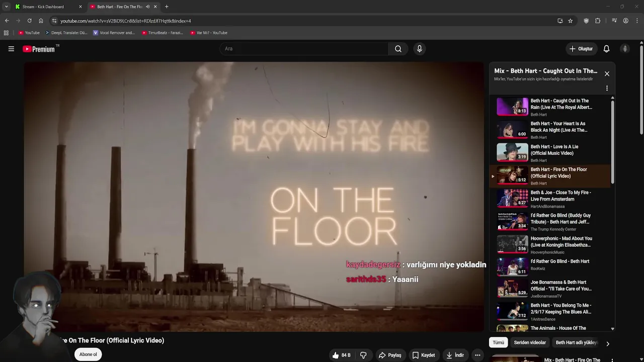Play Your Heart Is As Black As Night item

coord(550,130)
